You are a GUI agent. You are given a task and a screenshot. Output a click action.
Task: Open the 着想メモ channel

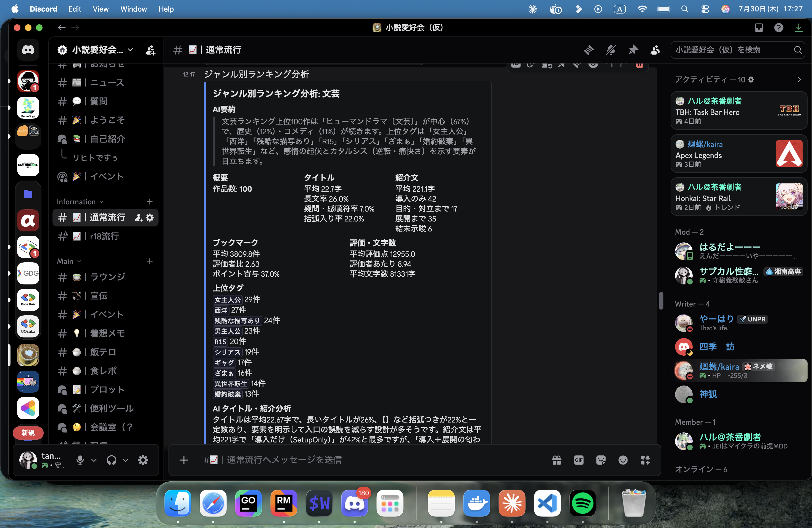pos(106,333)
